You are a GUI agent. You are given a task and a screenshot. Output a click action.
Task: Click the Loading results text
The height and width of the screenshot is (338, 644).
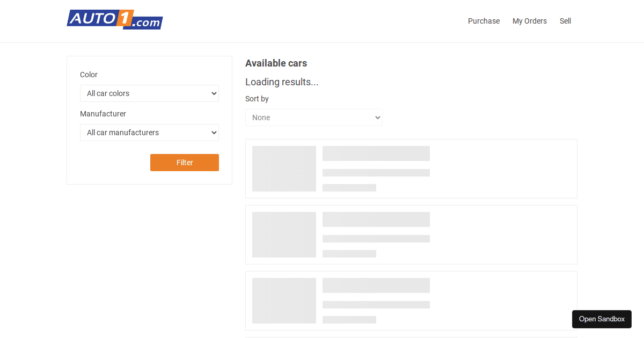pos(282,82)
